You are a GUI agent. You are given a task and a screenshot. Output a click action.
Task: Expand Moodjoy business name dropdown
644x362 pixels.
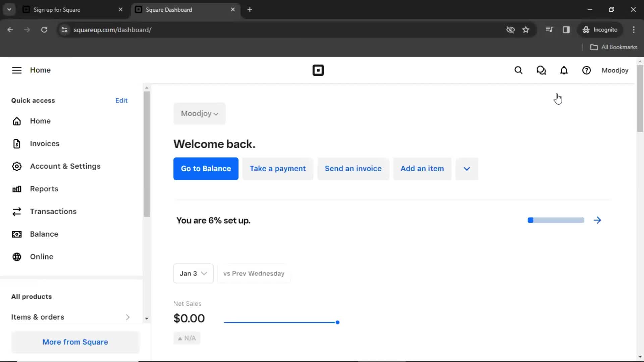tap(199, 113)
